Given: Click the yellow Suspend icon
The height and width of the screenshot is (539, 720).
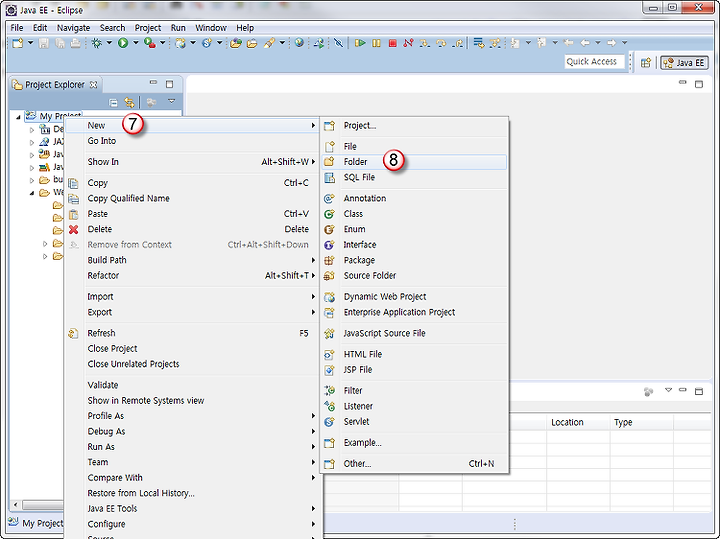Looking at the screenshot, I should [x=376, y=43].
